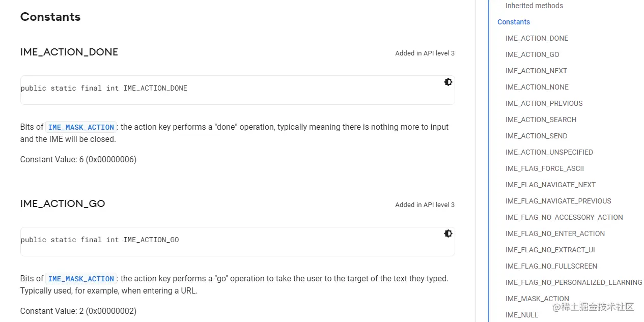Navigate to IME_ACTION_NEXT entry
Viewport: 644px width, 322px height.
click(536, 71)
